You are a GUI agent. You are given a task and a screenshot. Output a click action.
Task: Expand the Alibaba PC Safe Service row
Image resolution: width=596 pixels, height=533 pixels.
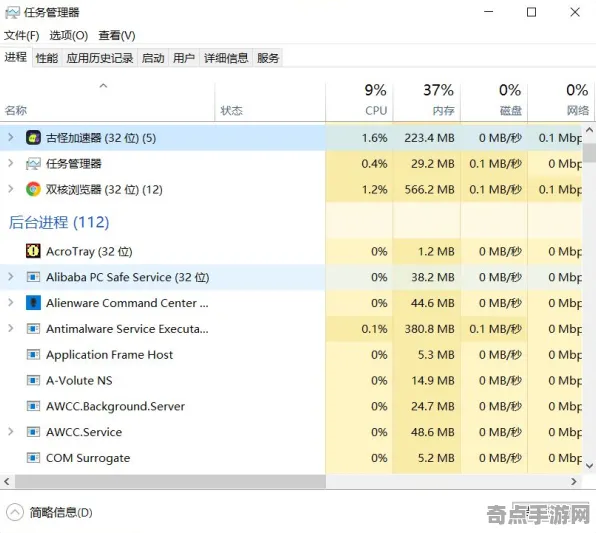click(x=11, y=277)
